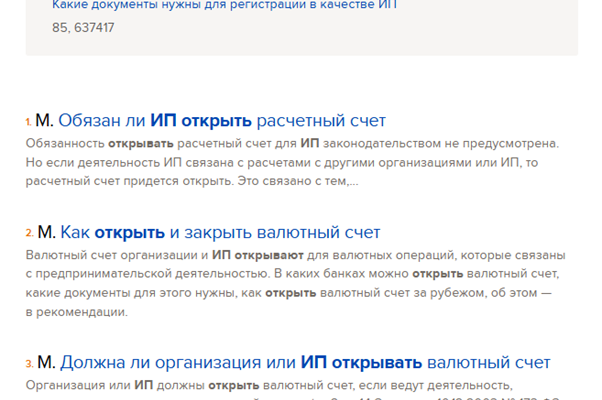This screenshot has width=602, height=400.
Task: Click snippet line 'в рекомендации.'
Action: 77,312
